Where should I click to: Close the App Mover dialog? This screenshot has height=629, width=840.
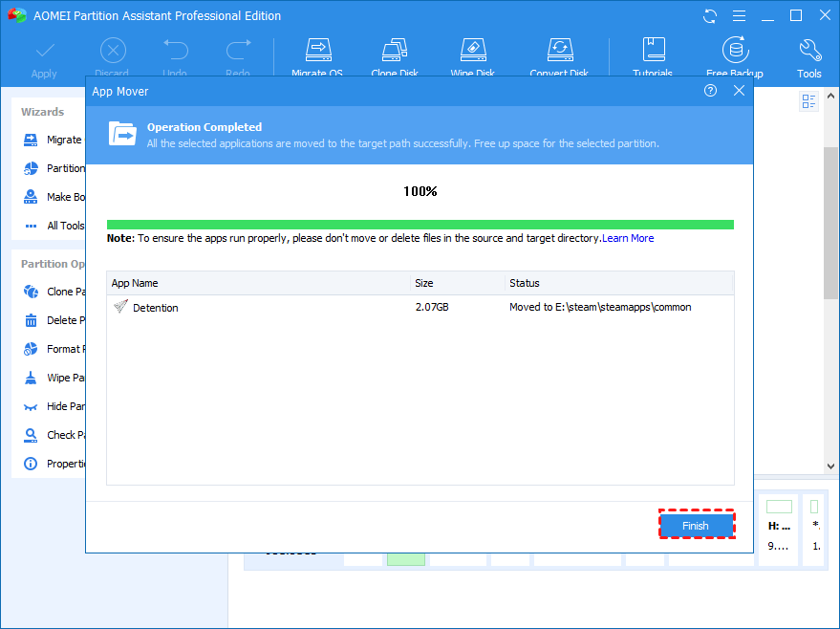(739, 91)
